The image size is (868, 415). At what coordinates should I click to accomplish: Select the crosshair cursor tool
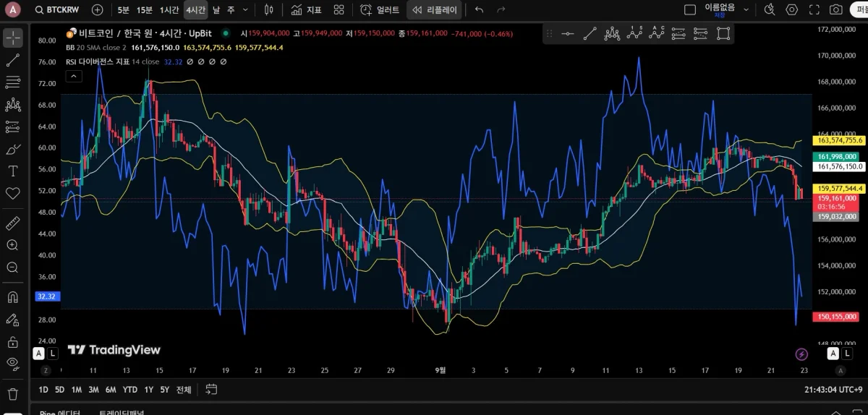tap(12, 38)
